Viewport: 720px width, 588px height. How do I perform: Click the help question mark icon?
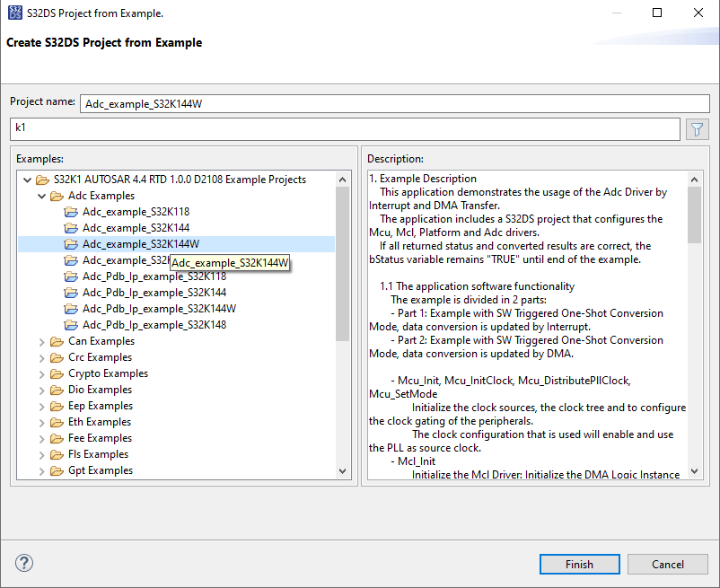point(24,564)
